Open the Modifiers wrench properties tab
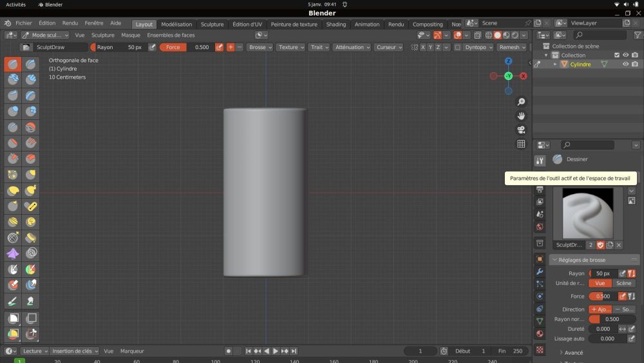Screen dimensions: 644x363 point(540,271)
